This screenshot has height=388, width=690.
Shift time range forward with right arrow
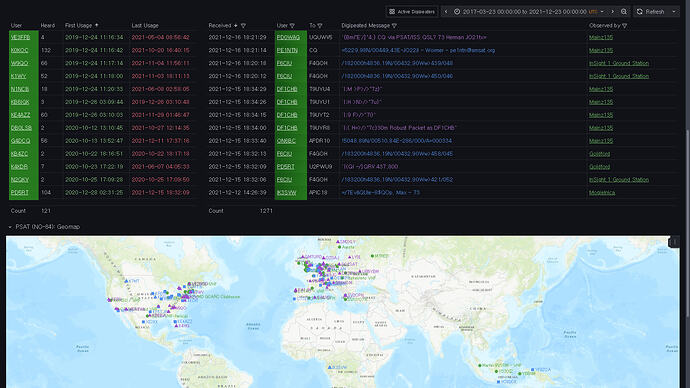[x=612, y=11]
